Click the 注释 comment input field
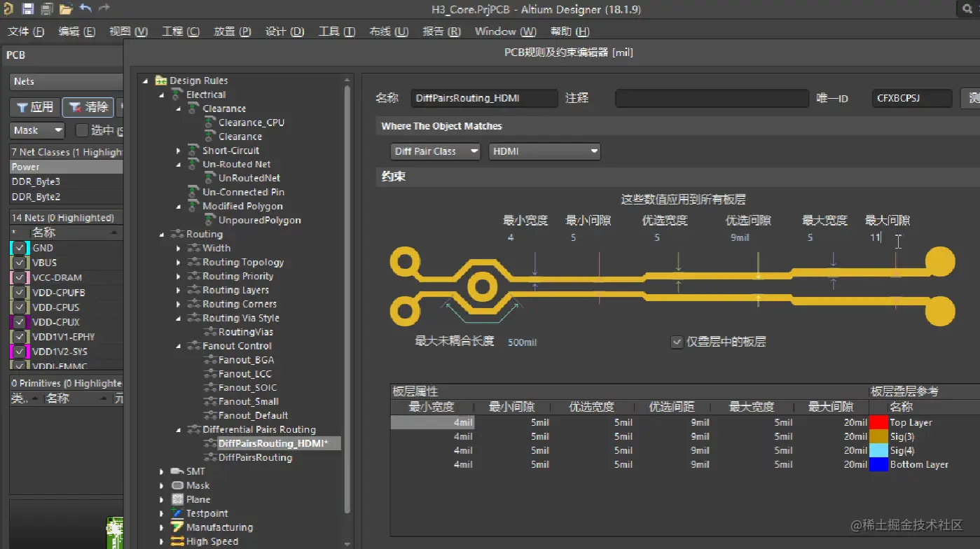 [712, 99]
